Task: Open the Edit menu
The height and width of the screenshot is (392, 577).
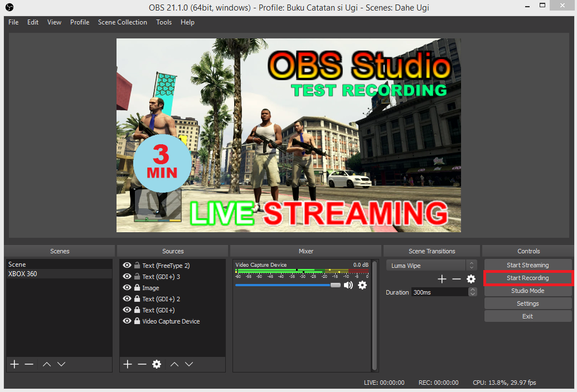Action: 33,22
